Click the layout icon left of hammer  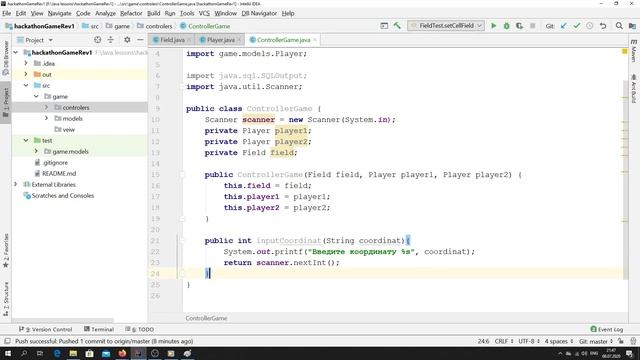tap(384, 26)
